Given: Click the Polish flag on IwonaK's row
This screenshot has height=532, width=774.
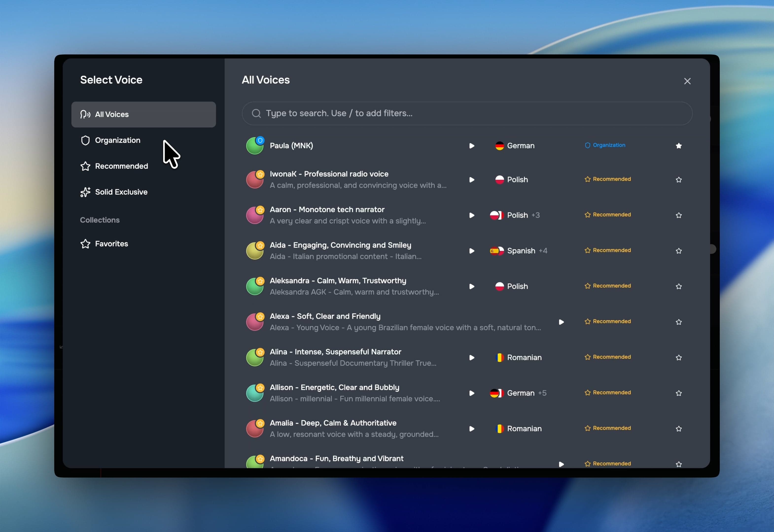Looking at the screenshot, I should click(499, 180).
